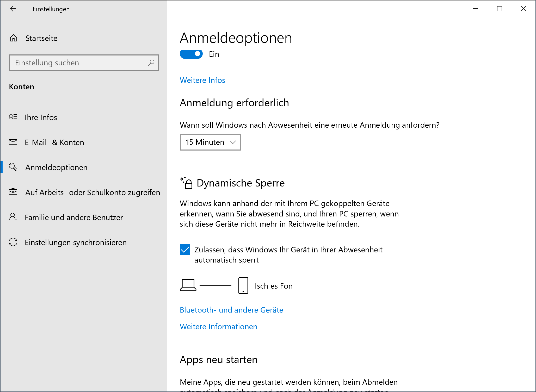Image resolution: width=536 pixels, height=392 pixels.
Task: Click the back arrow icon
Action: 13,9
